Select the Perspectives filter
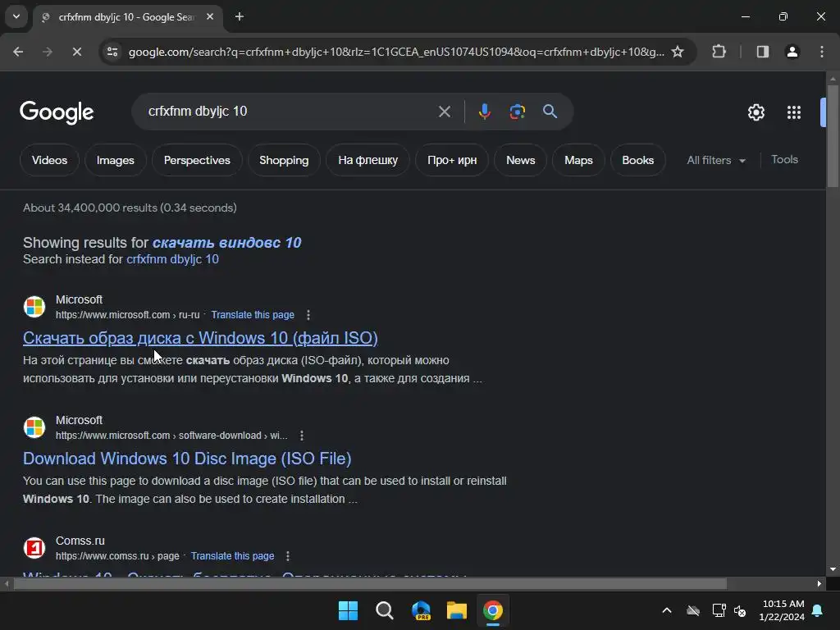This screenshot has height=630, width=840. click(197, 160)
